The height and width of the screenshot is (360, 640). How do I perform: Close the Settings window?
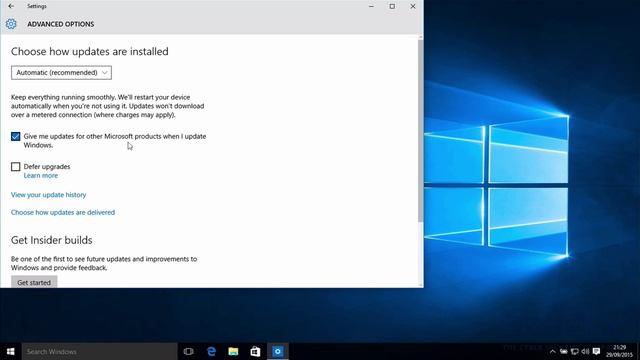(413, 6)
